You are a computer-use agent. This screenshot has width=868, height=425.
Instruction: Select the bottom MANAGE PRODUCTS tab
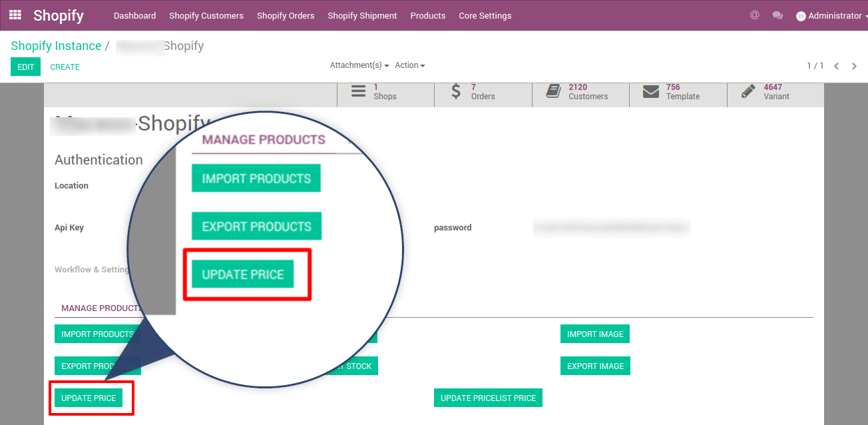tap(101, 308)
